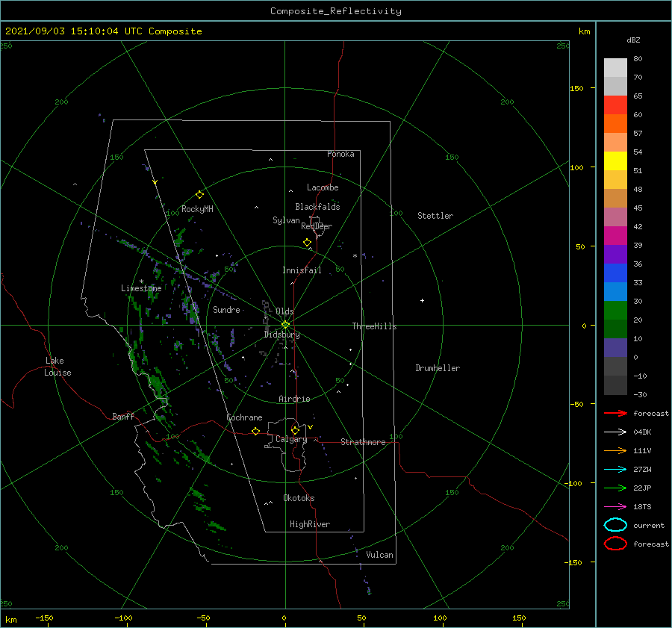Screen dimensions: 672x628
Task: Click the ThreeHills label
Action: (374, 326)
